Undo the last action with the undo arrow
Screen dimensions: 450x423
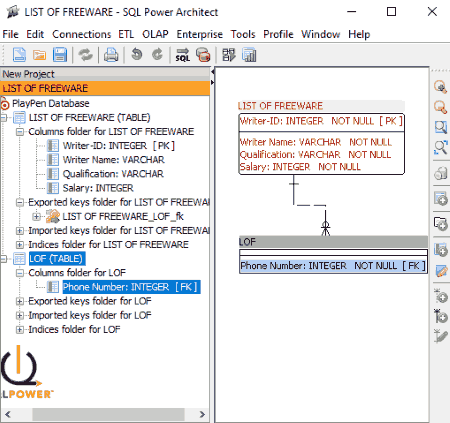[x=137, y=54]
